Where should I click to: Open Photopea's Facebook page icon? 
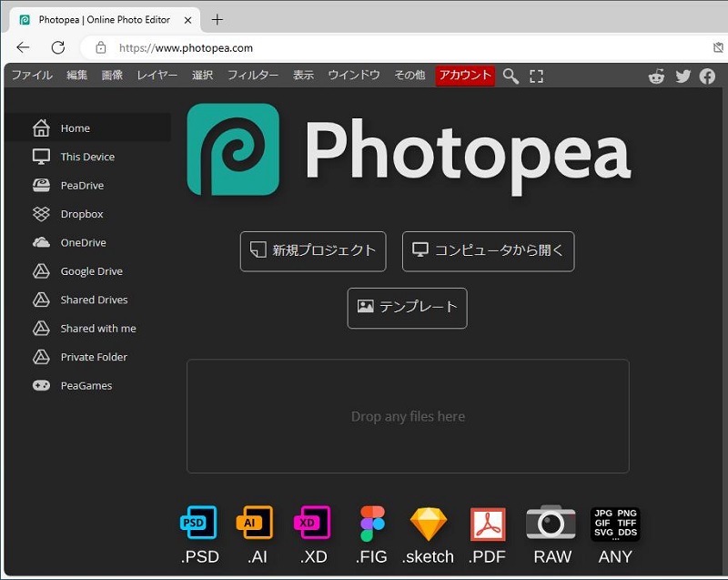pos(707,76)
